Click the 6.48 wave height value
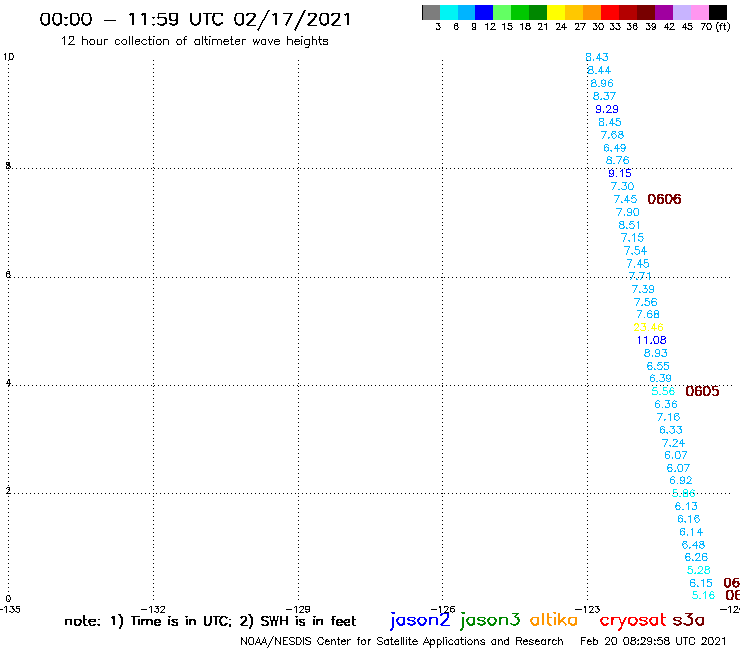Image resolution: width=740 pixels, height=650 pixels. (x=693, y=545)
